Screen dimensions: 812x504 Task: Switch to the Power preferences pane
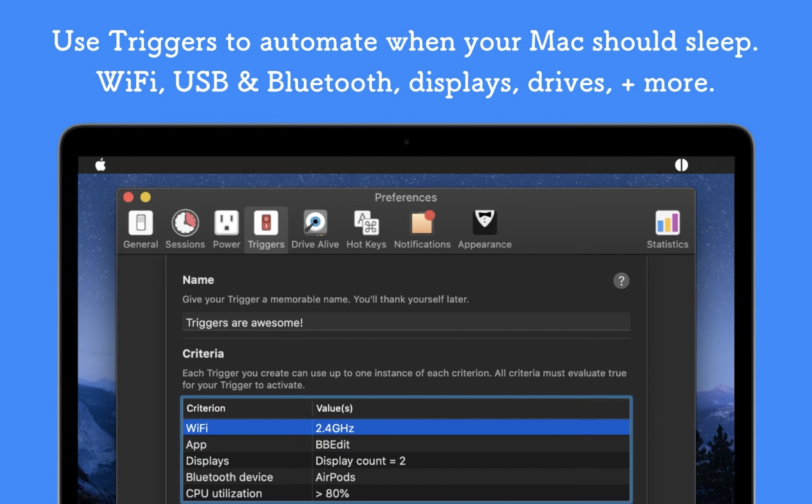coord(226,229)
